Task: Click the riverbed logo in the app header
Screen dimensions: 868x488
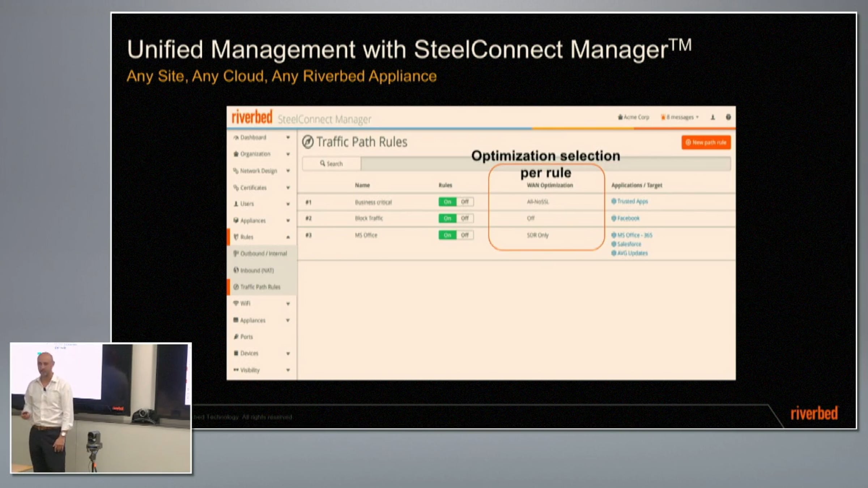Action: [252, 117]
